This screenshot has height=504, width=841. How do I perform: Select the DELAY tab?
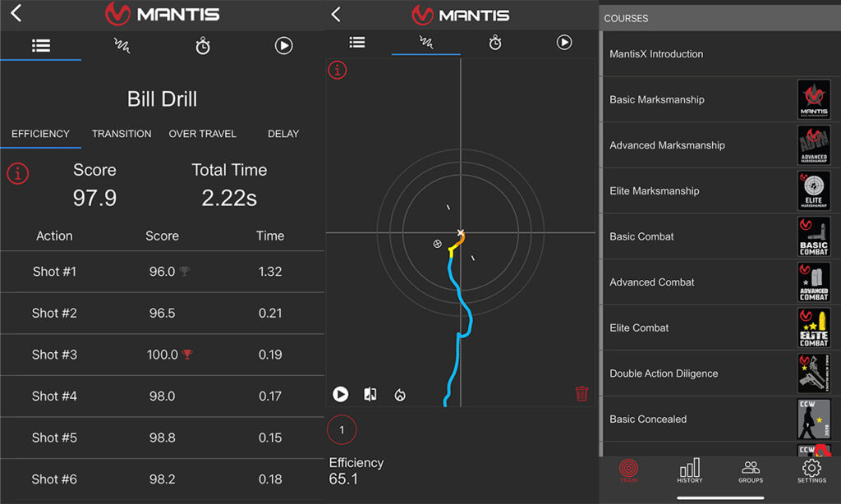[x=283, y=134]
